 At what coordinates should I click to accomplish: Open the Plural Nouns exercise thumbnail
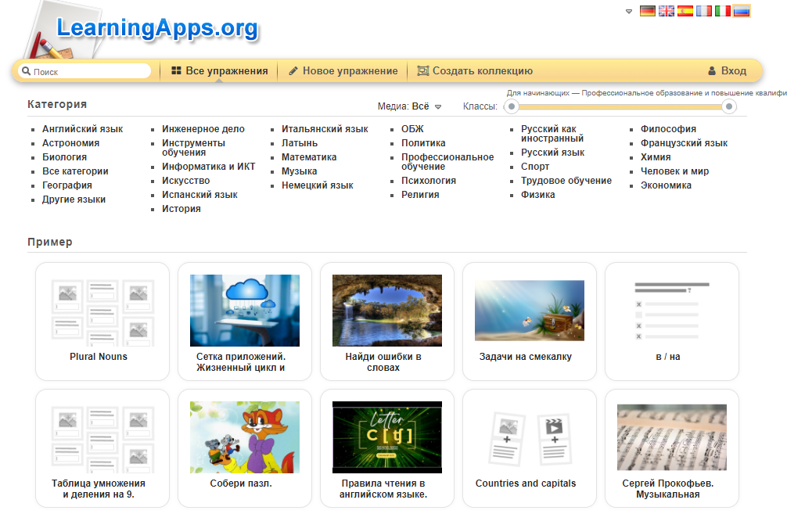(102, 311)
